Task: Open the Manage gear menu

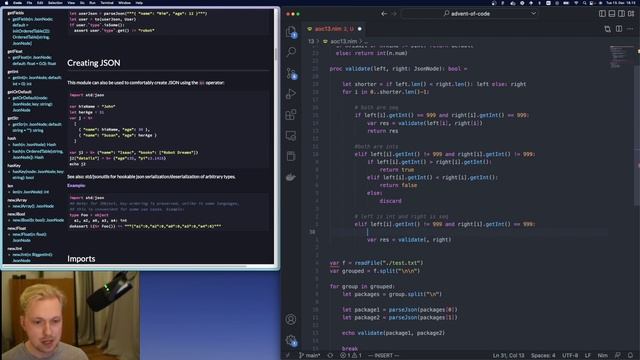Action: [291, 340]
